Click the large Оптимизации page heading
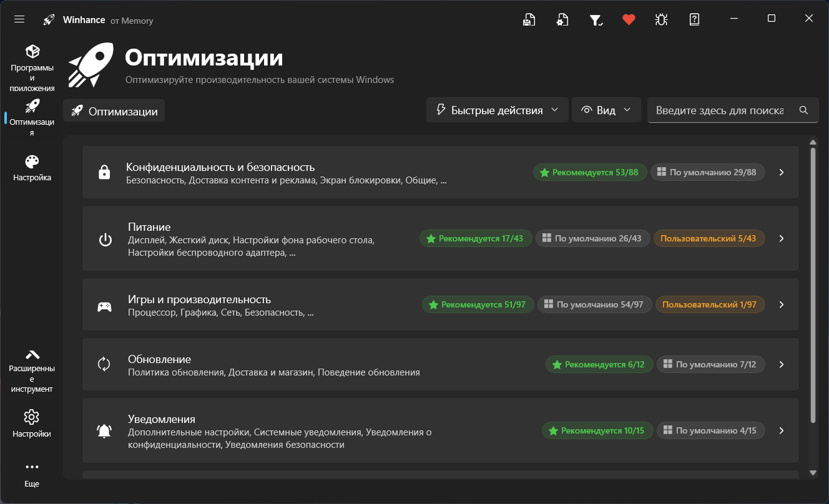Viewport: 829px width, 504px height. pyautogui.click(x=204, y=58)
